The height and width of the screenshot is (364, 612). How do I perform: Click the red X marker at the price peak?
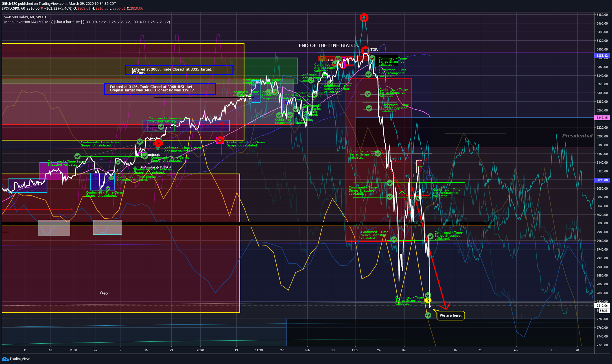point(364,18)
